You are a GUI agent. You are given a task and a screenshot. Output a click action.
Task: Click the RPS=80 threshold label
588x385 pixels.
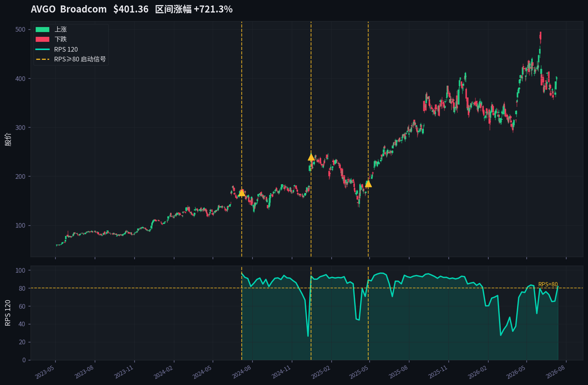point(548,284)
